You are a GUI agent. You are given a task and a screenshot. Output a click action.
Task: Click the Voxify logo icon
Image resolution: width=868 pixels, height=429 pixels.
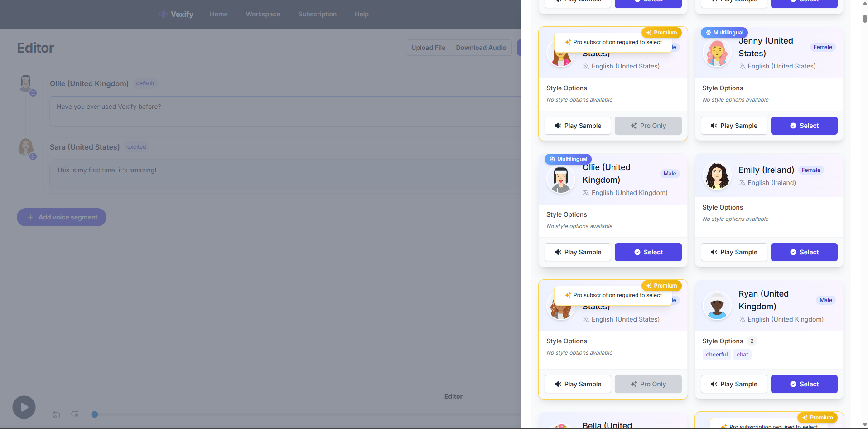click(164, 14)
